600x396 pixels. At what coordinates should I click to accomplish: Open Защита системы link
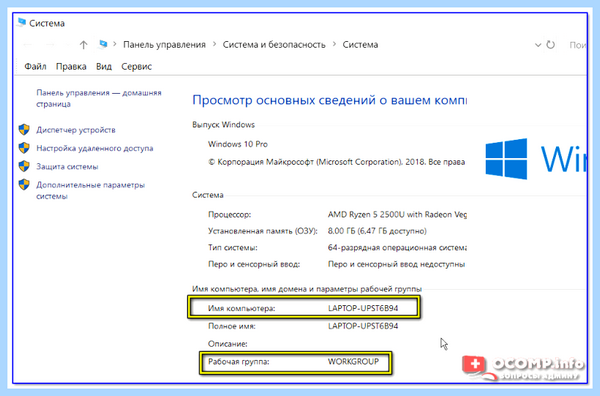pos(67,167)
